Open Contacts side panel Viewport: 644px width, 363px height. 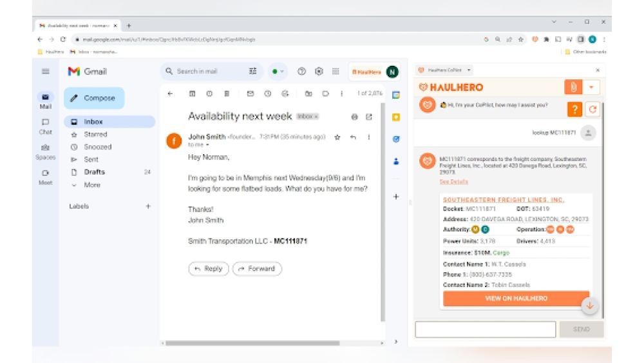click(396, 161)
